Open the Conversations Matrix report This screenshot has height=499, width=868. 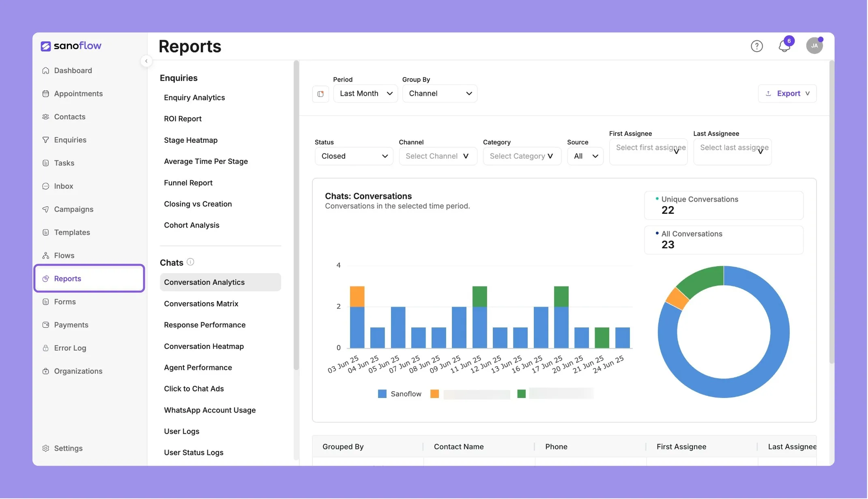point(201,304)
